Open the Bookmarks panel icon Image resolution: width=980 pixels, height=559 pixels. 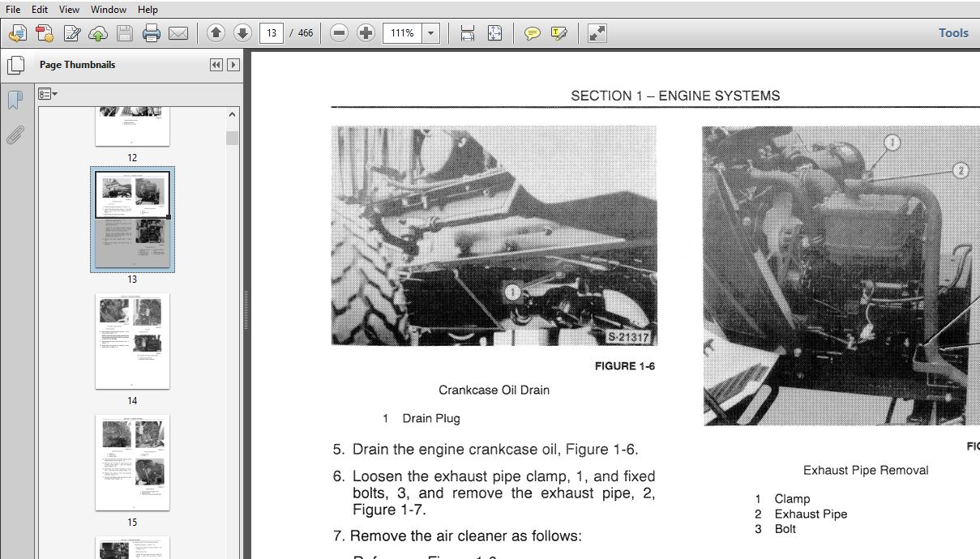(x=15, y=100)
